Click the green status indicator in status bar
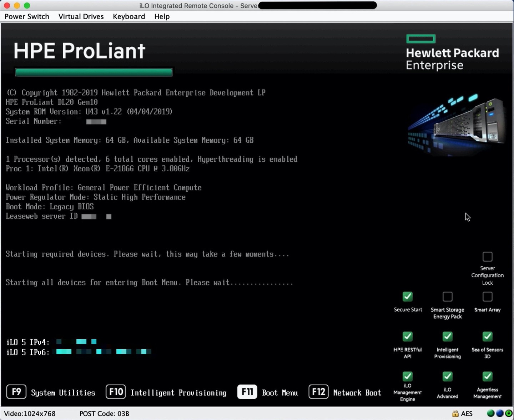Screen dimensions: 514x420 [491, 413]
